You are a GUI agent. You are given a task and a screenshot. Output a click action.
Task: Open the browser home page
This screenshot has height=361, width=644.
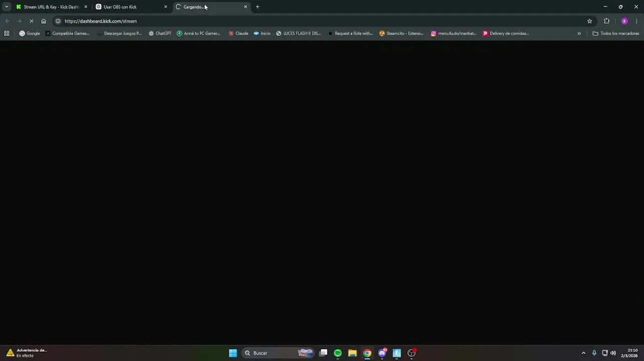[x=44, y=21]
